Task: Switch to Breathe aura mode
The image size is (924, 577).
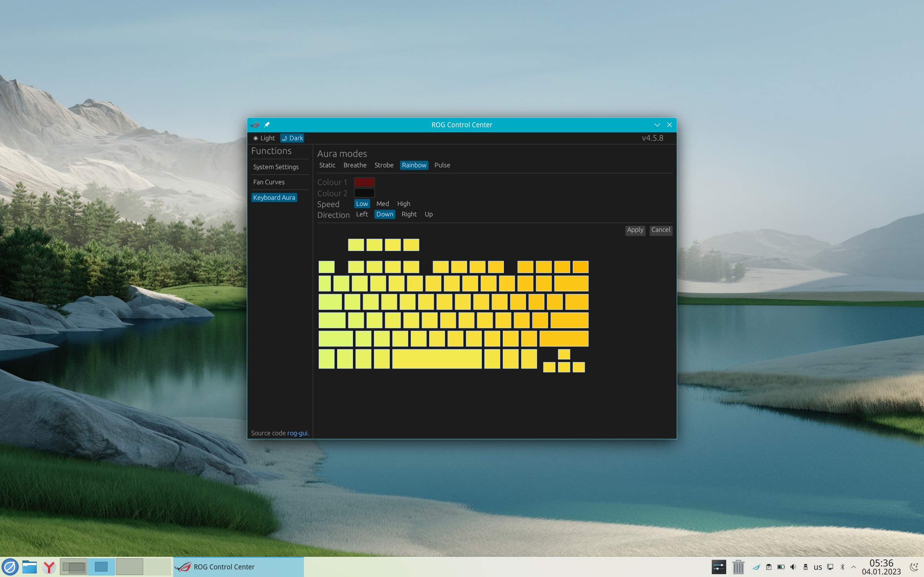Action: (354, 165)
